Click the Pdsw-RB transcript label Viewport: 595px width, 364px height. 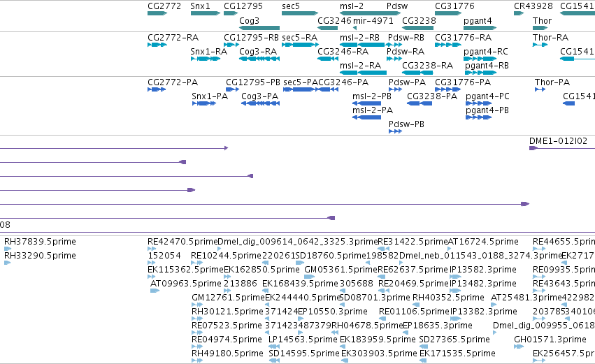406,38
